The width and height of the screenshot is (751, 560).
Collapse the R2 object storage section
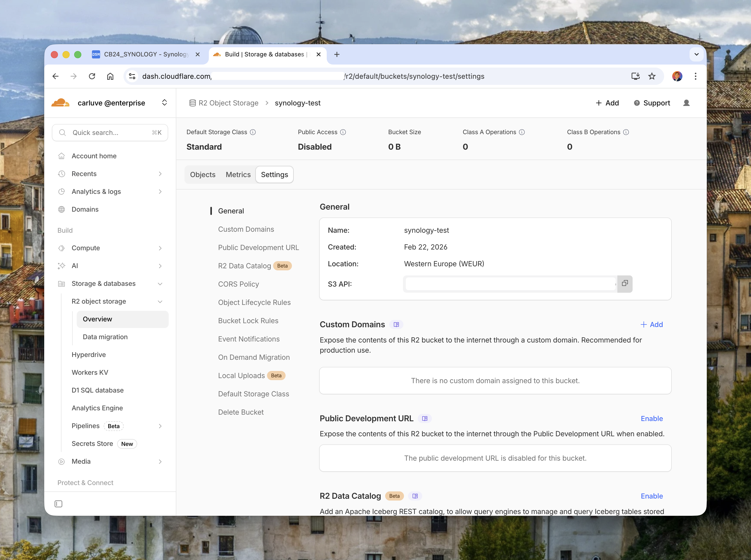pos(160,301)
